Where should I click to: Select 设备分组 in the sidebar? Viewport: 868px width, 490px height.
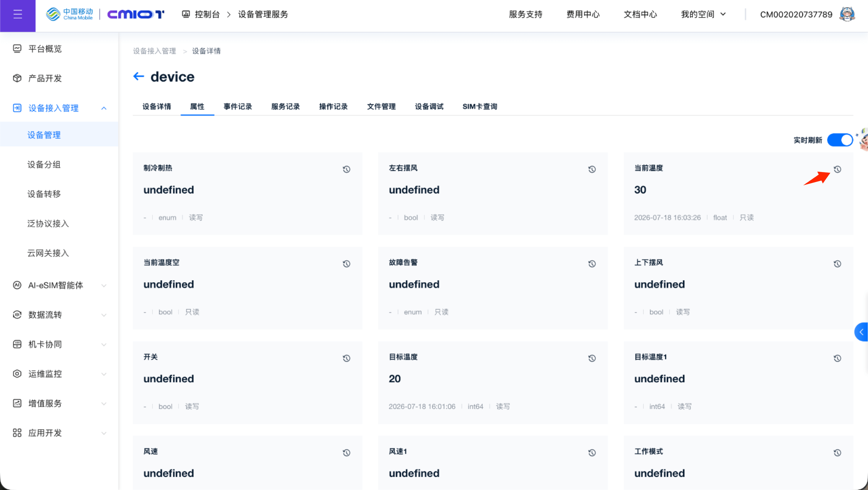click(x=44, y=164)
